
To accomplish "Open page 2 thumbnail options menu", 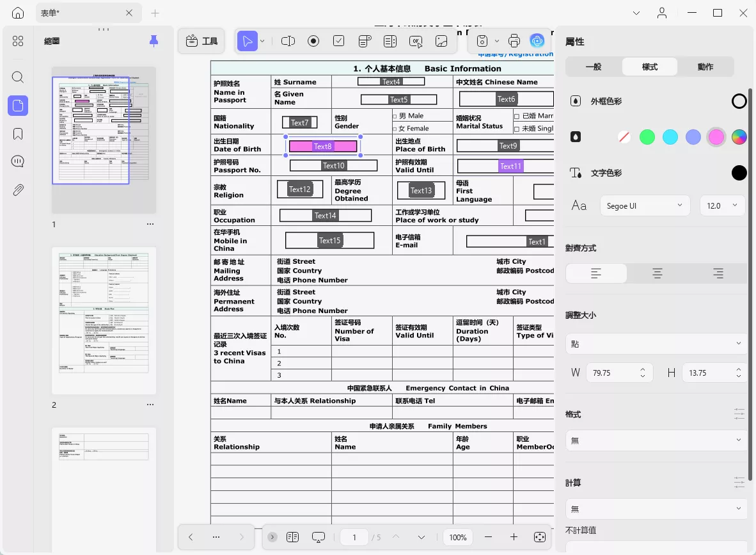I will [x=150, y=405].
